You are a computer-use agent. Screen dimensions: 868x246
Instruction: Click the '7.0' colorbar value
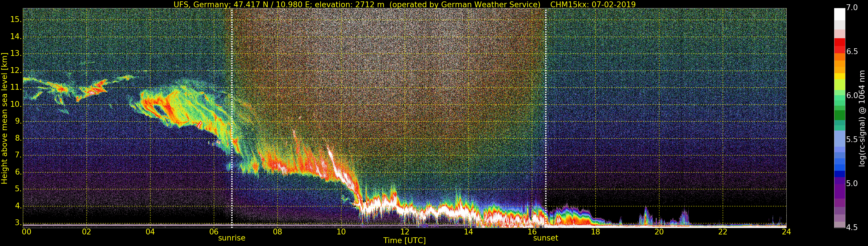click(852, 8)
